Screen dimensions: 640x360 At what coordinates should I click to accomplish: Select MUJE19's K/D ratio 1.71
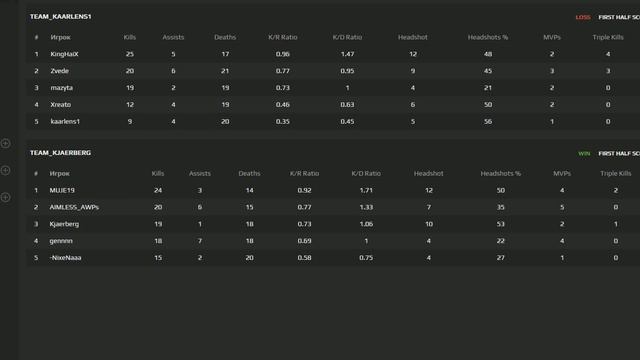pyautogui.click(x=366, y=190)
